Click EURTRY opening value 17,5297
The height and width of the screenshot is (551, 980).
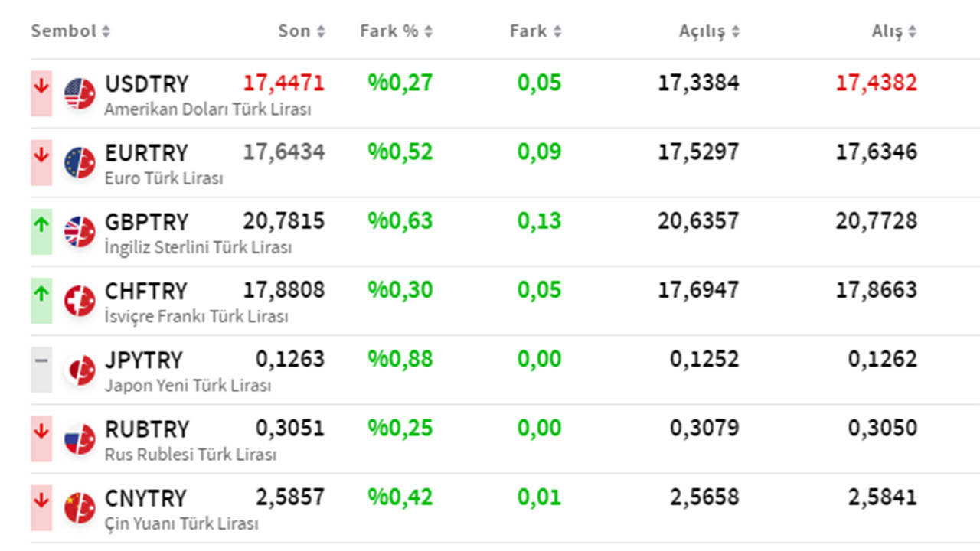tap(699, 152)
